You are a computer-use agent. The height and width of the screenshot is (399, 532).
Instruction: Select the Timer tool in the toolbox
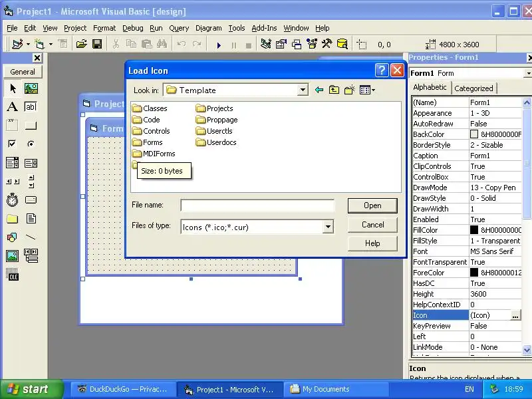pos(13,200)
